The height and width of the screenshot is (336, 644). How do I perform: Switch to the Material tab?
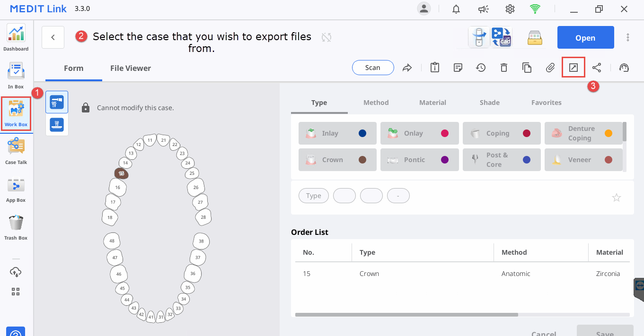tap(432, 102)
